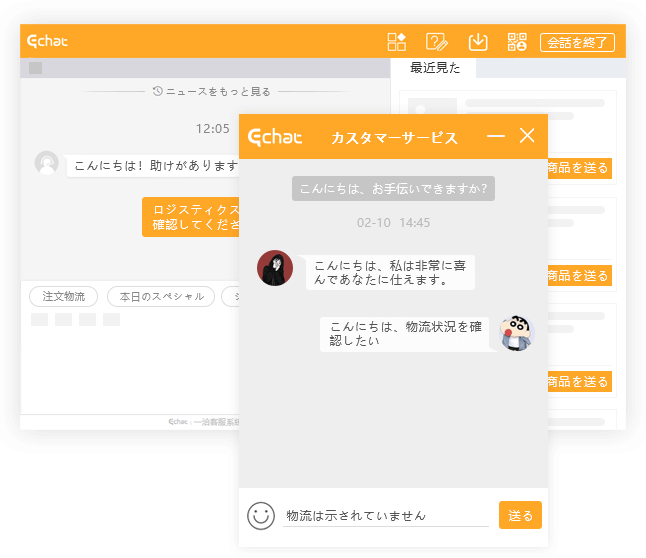
Task: Click the message input field in popup
Action: pos(385,515)
